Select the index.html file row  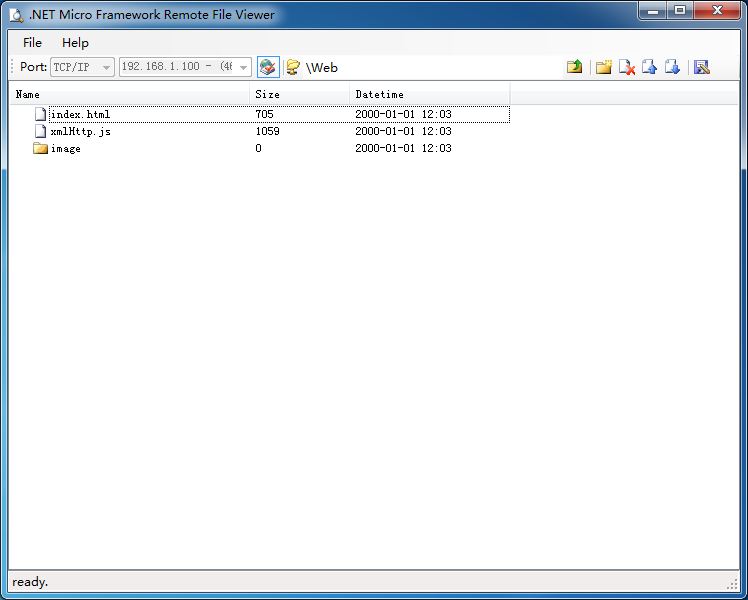(280, 114)
